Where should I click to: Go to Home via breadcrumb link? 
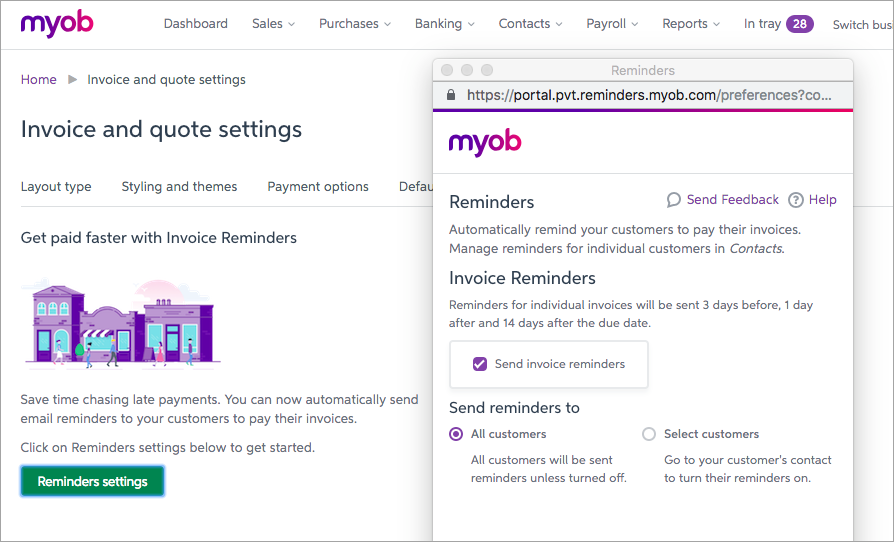coord(39,79)
